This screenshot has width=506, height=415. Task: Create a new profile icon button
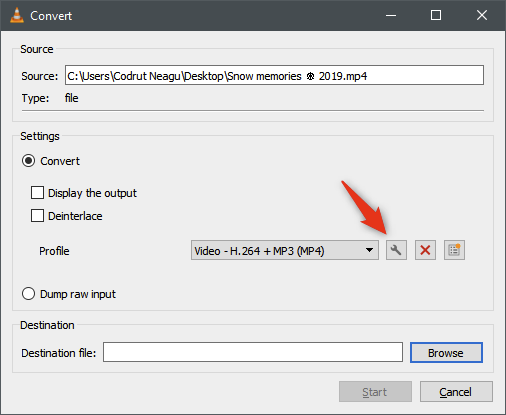tap(454, 250)
